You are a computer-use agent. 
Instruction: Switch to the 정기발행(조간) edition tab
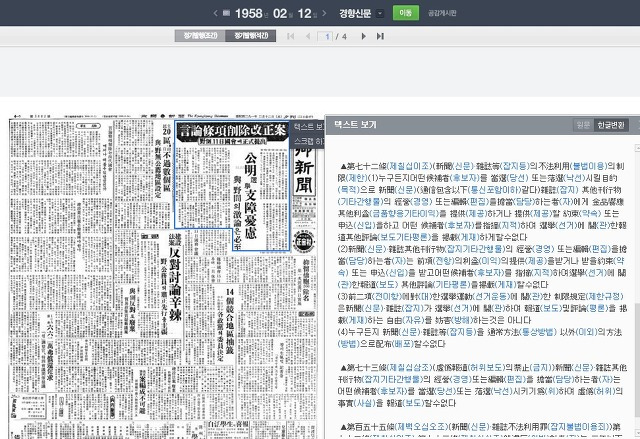click(x=200, y=36)
